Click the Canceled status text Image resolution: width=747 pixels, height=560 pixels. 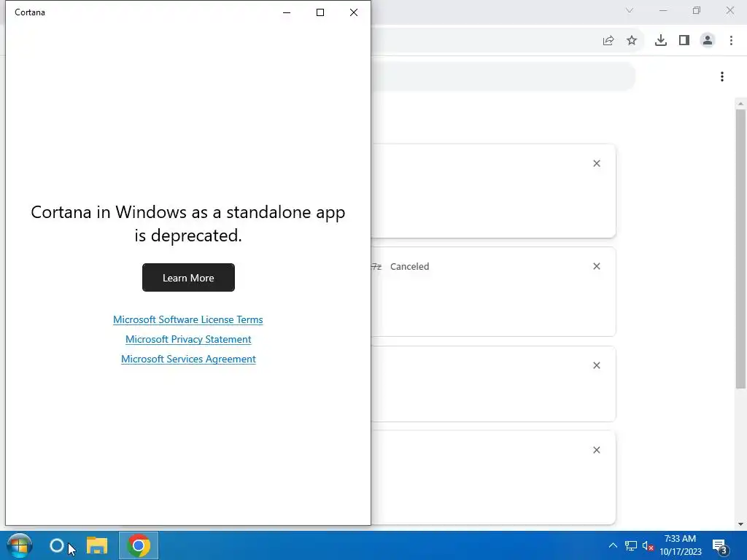click(x=410, y=266)
